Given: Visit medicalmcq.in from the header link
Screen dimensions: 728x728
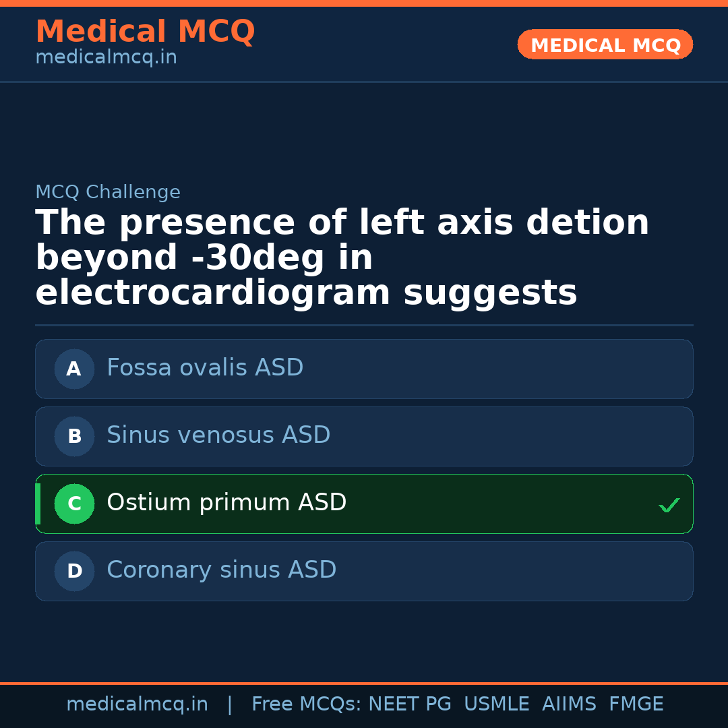Looking at the screenshot, I should (106, 57).
